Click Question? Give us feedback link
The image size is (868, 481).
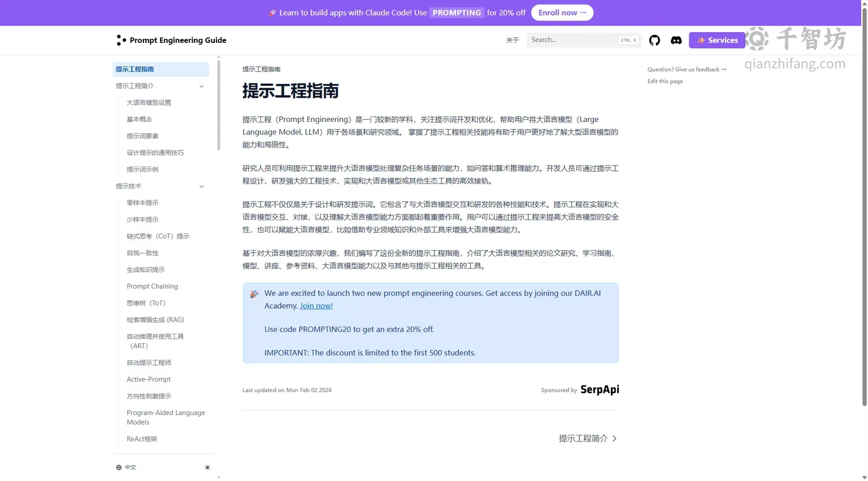[687, 69]
